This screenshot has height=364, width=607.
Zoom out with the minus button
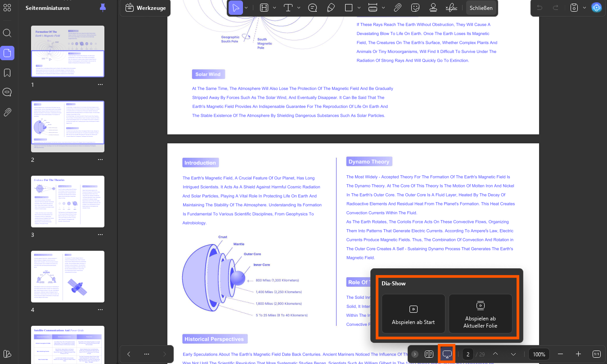(560, 354)
